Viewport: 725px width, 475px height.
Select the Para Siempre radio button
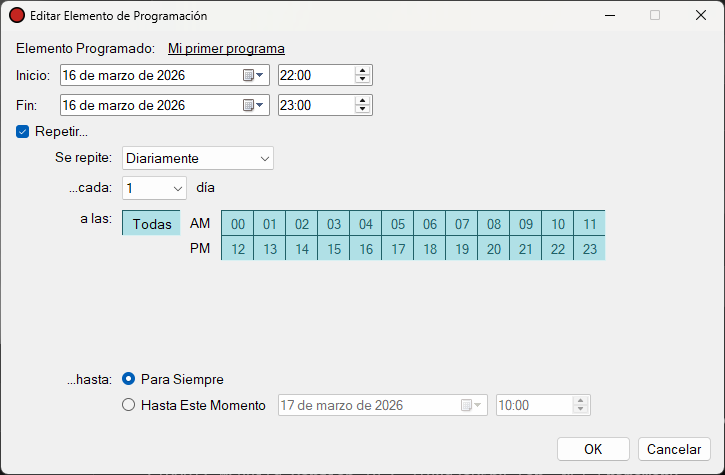tap(129, 379)
